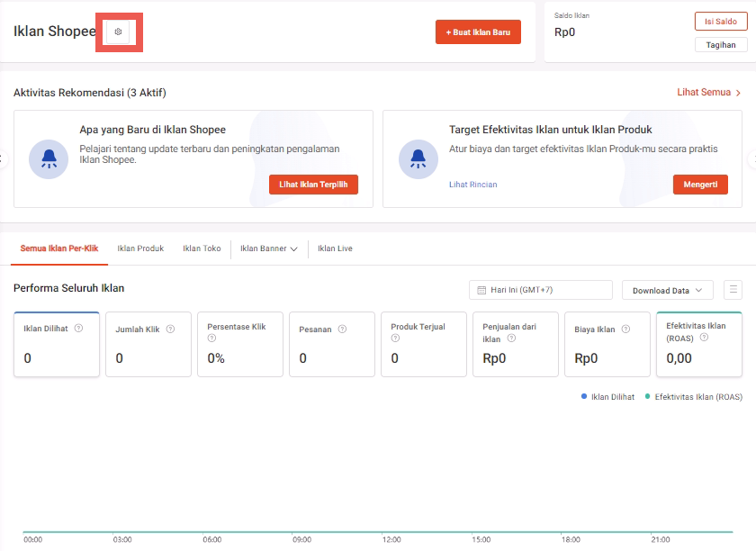756x551 pixels.
Task: Click the Aktivitas Rekomendasi (3 Aktif) heading
Action: tap(90, 92)
